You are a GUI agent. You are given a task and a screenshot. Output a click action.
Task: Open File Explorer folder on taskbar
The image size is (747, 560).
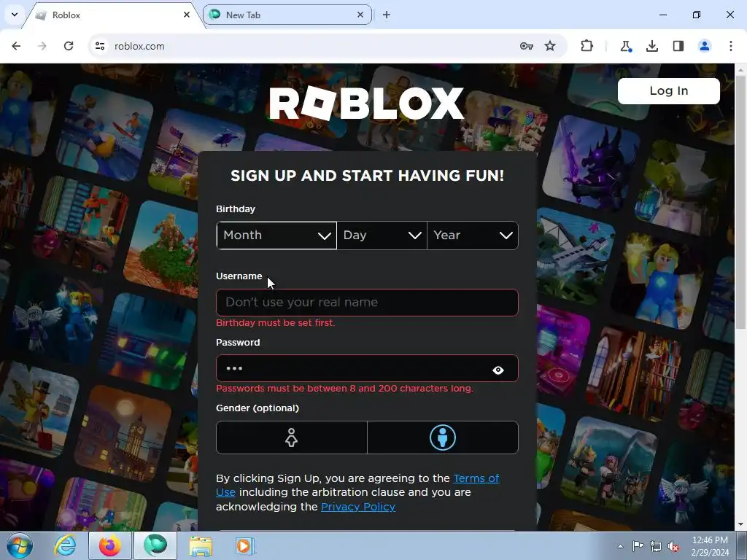click(201, 545)
